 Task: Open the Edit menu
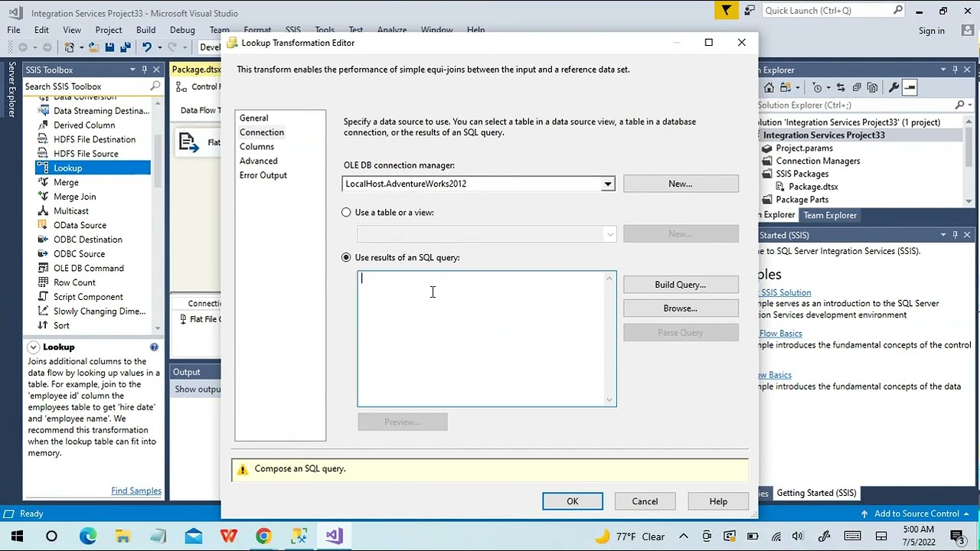(41, 30)
